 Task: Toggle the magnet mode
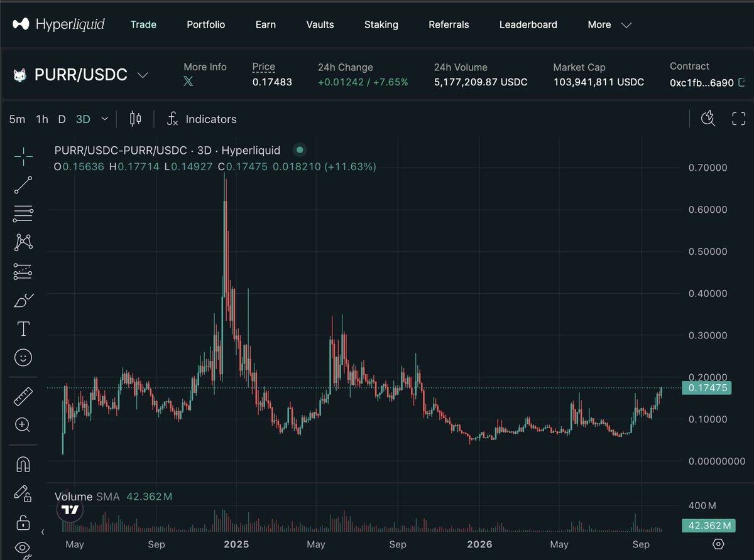point(23,465)
